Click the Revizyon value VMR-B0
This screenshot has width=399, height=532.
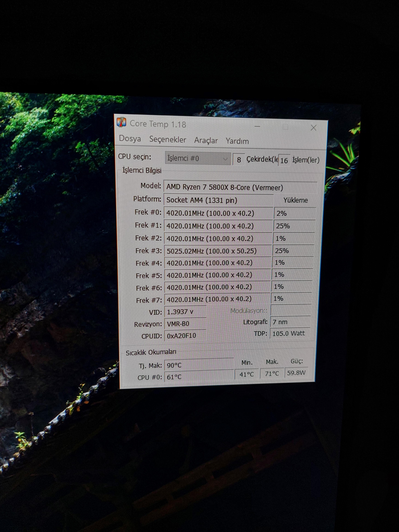click(x=185, y=324)
